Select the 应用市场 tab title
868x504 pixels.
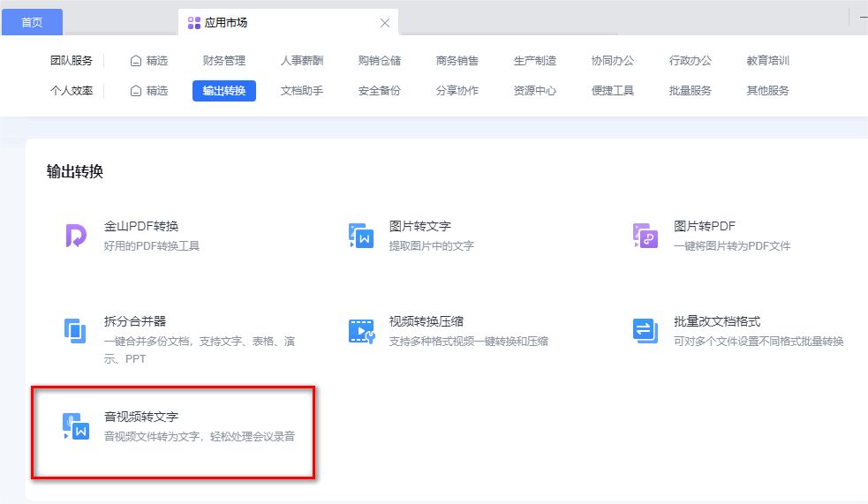[226, 23]
